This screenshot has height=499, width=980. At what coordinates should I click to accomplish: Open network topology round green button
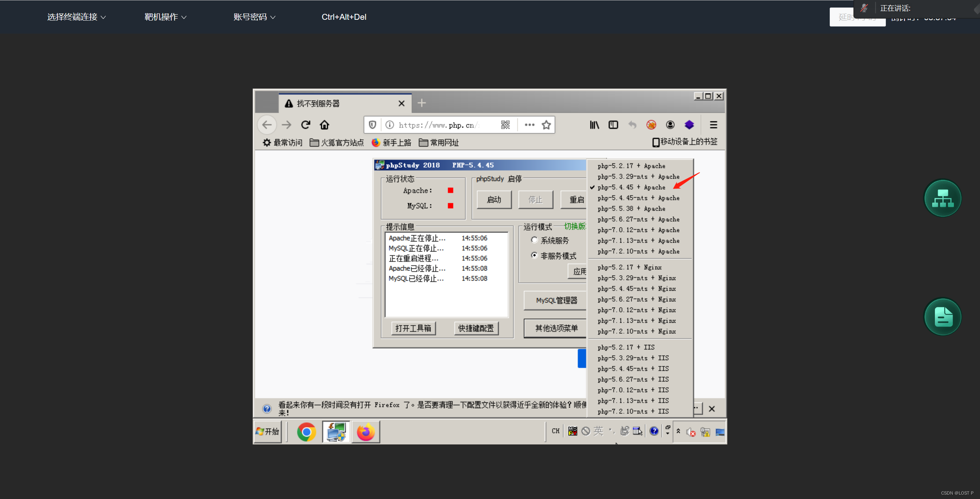pyautogui.click(x=942, y=198)
